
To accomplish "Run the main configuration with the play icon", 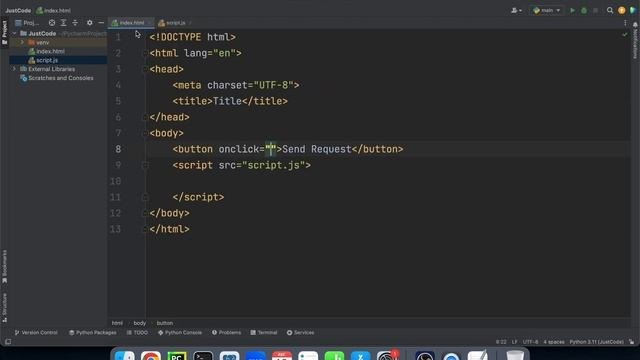I will (x=572, y=11).
